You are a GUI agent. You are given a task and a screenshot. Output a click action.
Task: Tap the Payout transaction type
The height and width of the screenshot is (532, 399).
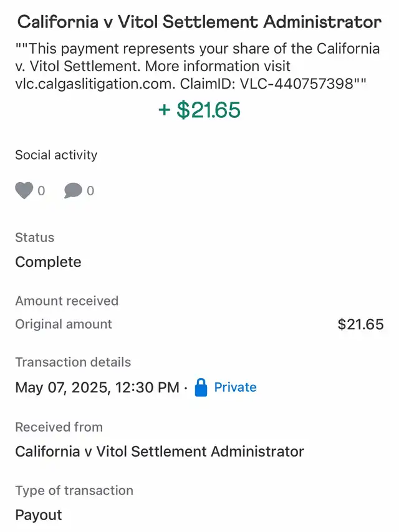point(39,515)
